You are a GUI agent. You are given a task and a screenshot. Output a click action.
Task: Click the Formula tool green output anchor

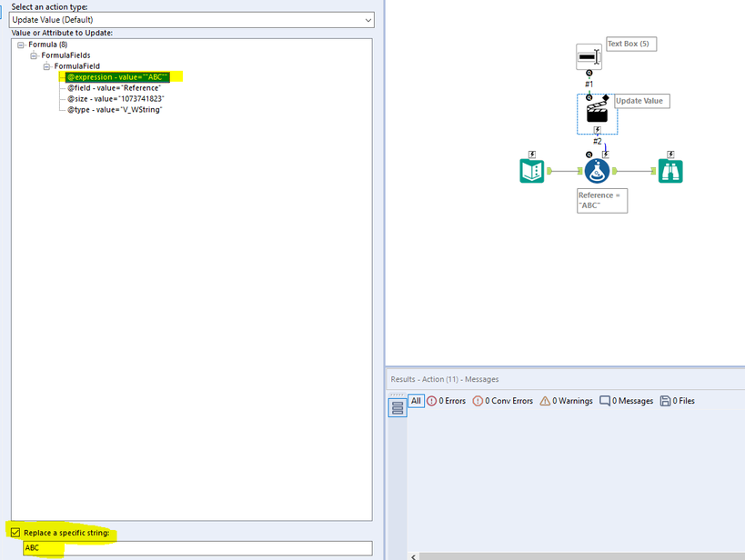(x=615, y=171)
